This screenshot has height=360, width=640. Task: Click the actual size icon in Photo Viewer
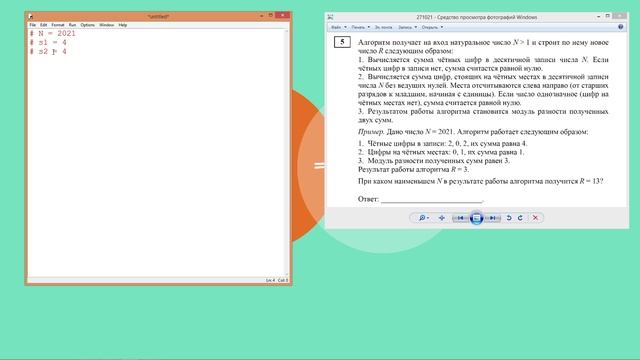(442, 218)
